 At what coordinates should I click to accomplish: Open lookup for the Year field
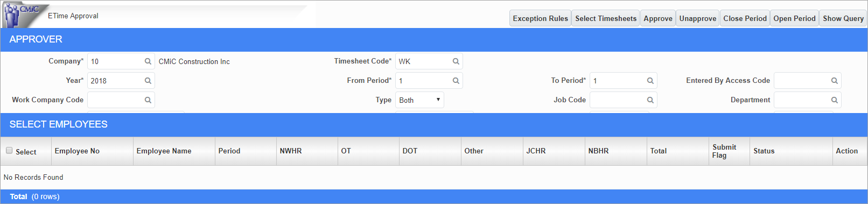coord(148,81)
